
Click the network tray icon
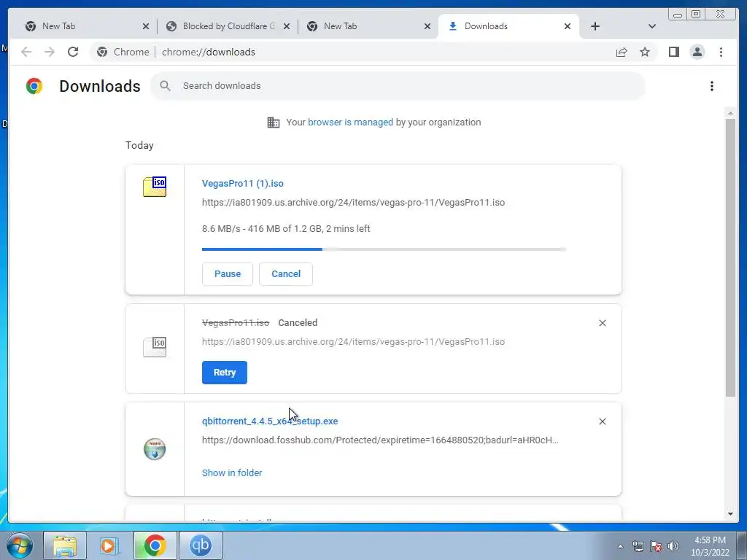pos(638,546)
